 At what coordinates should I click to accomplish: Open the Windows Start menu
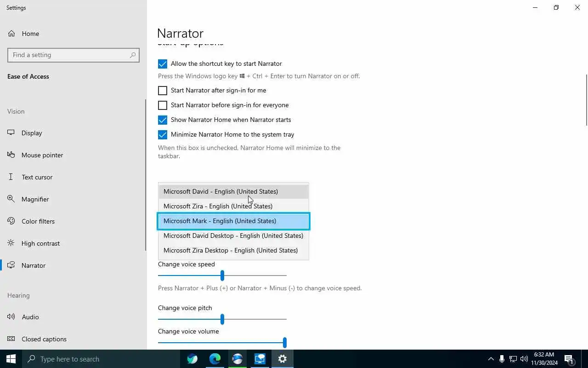(x=11, y=359)
